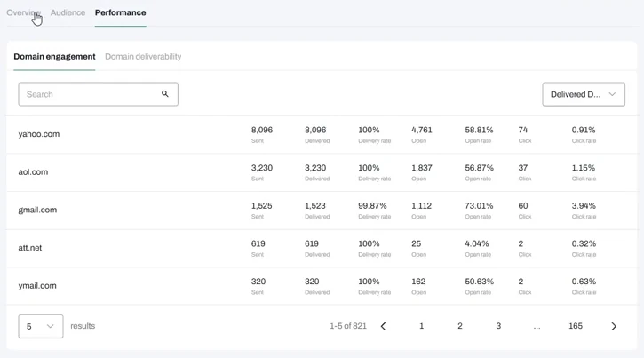Jump to page 165
This screenshot has height=358, width=644.
[576, 326]
